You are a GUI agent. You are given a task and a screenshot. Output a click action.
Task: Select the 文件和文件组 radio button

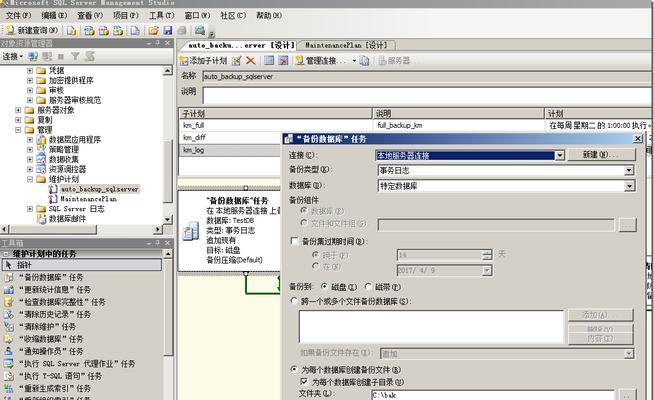(x=304, y=223)
